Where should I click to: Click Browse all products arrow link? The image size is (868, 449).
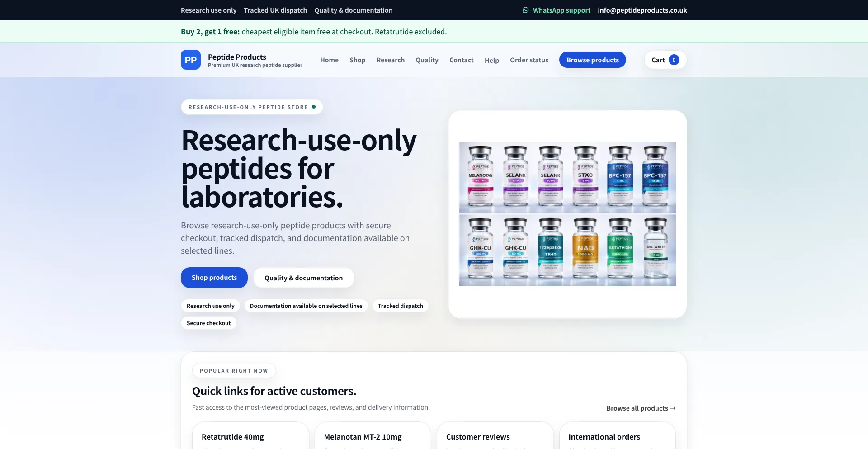(641, 408)
